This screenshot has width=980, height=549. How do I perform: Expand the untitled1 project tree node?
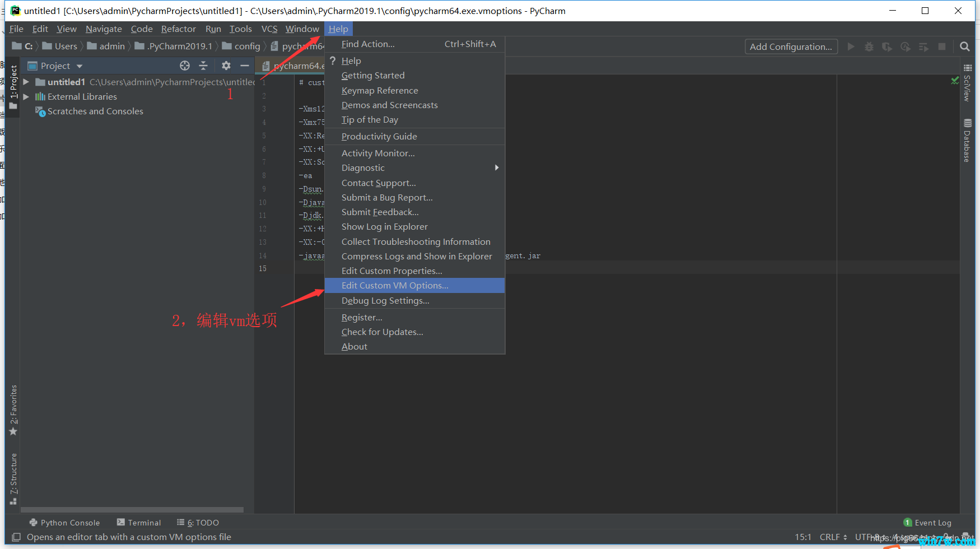pos(26,82)
